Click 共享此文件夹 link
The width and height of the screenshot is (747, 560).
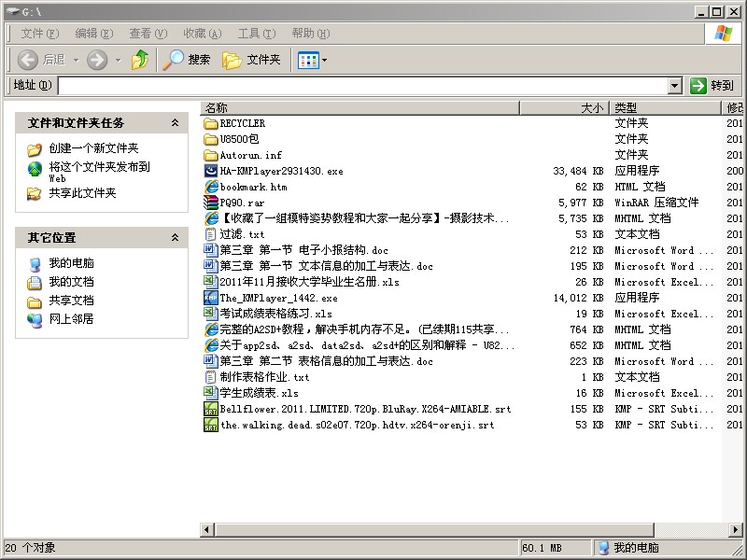click(82, 193)
